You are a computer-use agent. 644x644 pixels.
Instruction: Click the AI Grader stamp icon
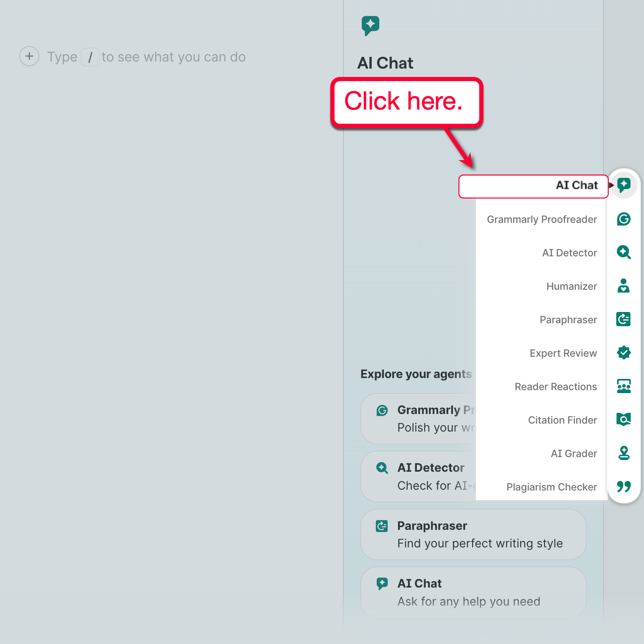[624, 453]
